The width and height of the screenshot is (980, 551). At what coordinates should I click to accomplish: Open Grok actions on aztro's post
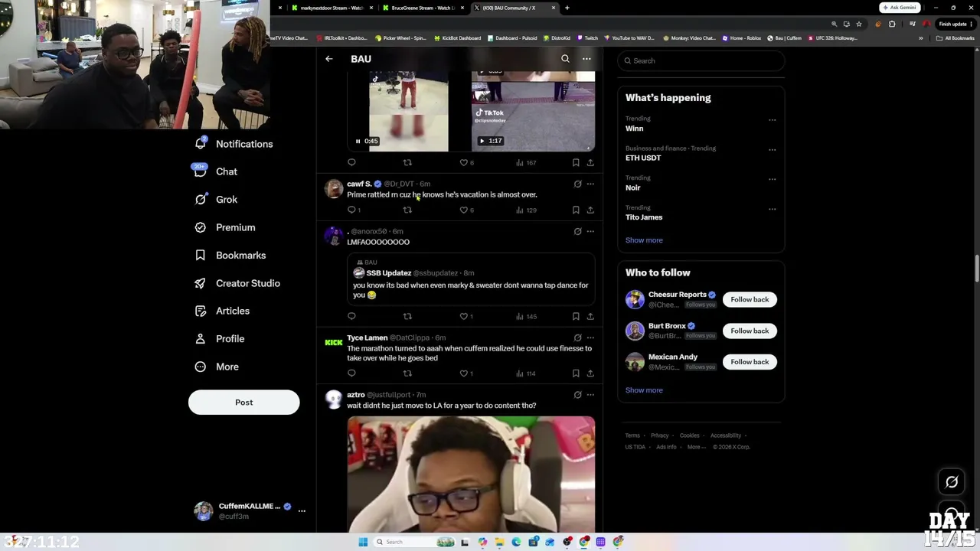(x=578, y=395)
